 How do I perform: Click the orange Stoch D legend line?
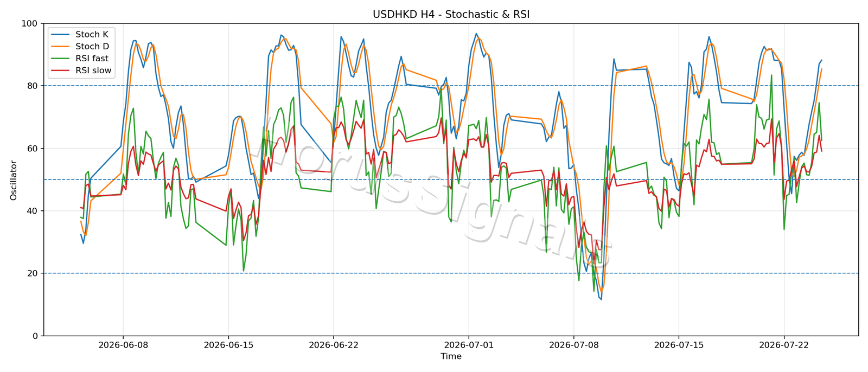(x=60, y=47)
